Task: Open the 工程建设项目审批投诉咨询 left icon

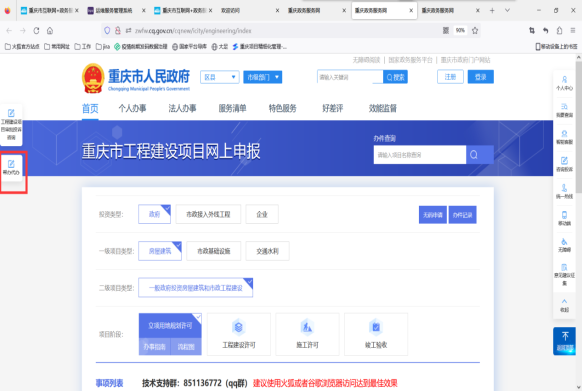Action: 11,125
